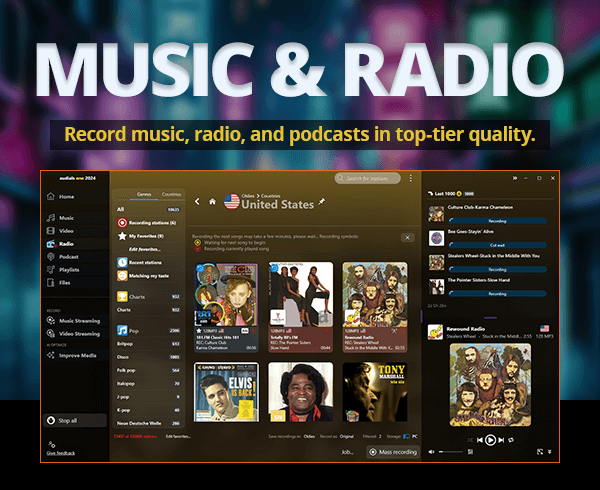Open Totally 80's FM station card
Image resolution: width=600 pixels, height=490 pixels.
click(300, 307)
